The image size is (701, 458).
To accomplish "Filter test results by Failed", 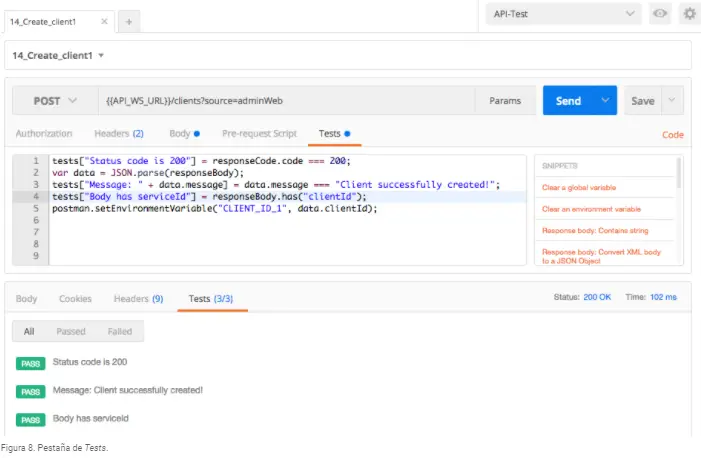I will [120, 331].
